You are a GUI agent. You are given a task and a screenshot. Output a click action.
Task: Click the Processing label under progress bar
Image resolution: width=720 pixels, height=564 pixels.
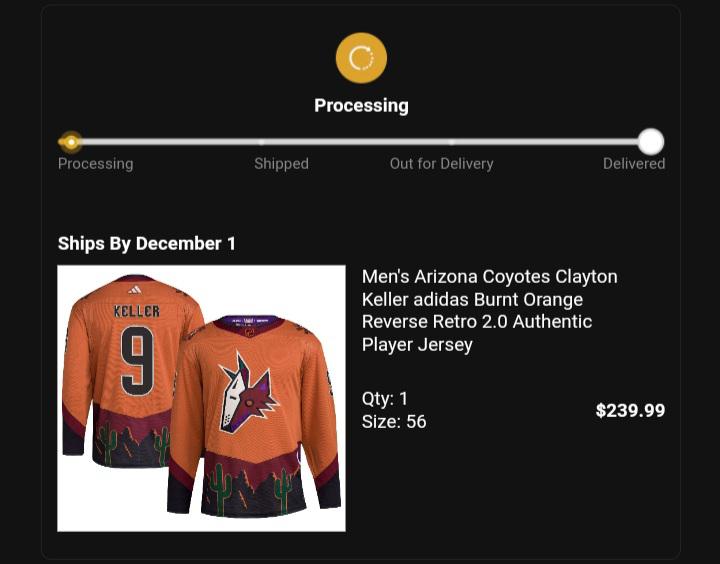tap(96, 164)
